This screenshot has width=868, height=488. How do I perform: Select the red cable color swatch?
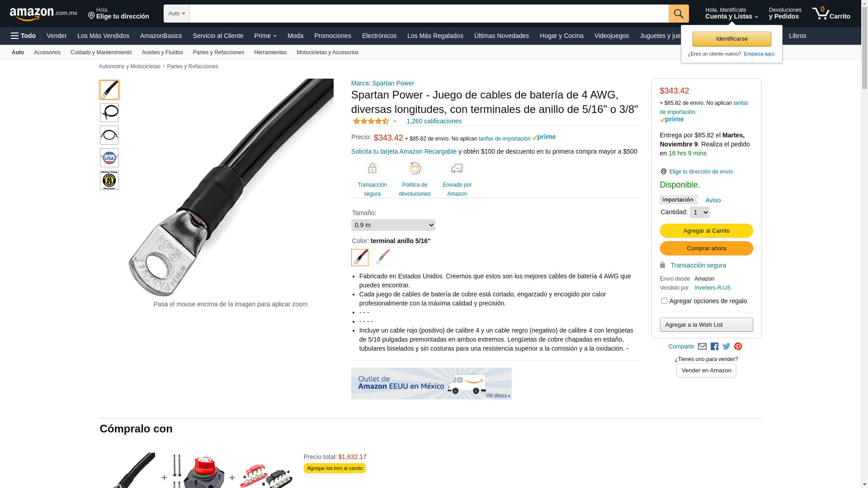pos(360,258)
